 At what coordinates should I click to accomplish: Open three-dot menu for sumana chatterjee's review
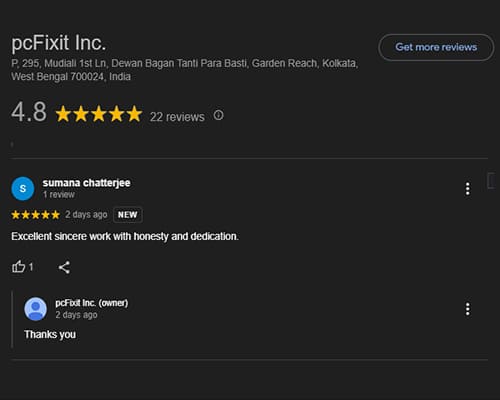(468, 189)
